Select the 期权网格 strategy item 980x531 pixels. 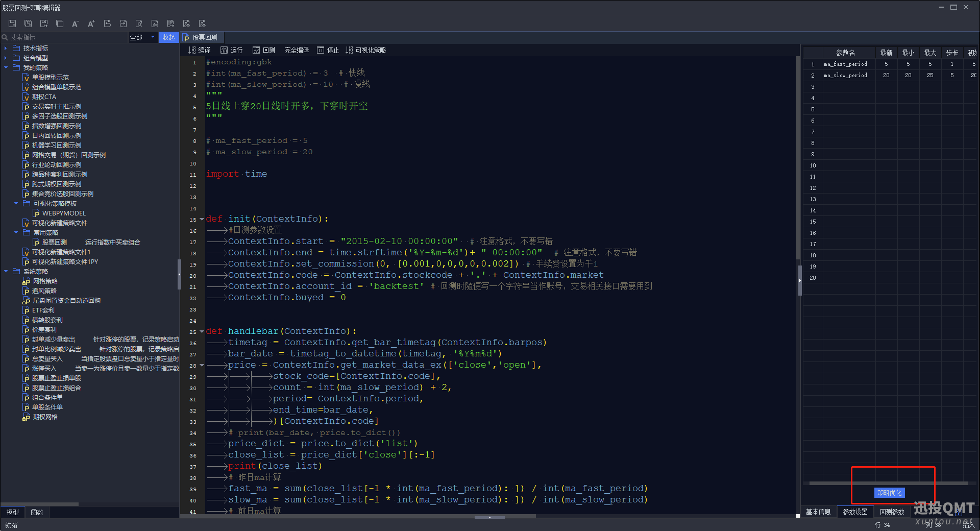pos(40,417)
